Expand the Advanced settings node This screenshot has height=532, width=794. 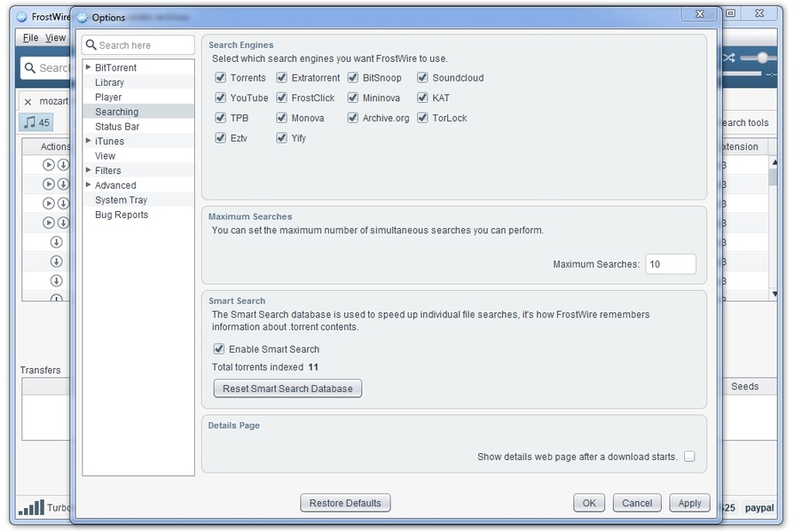[x=88, y=184]
